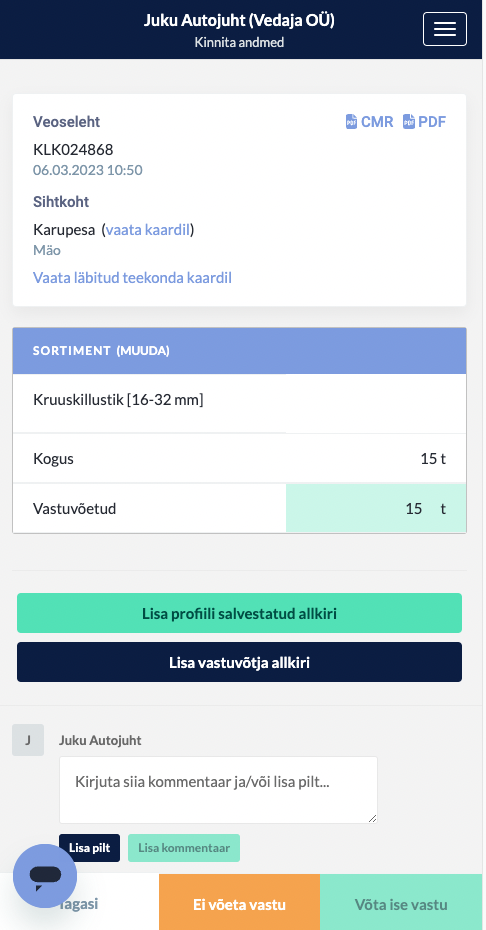Click the Lisa pilt button
This screenshot has width=486, height=930.
(90, 848)
